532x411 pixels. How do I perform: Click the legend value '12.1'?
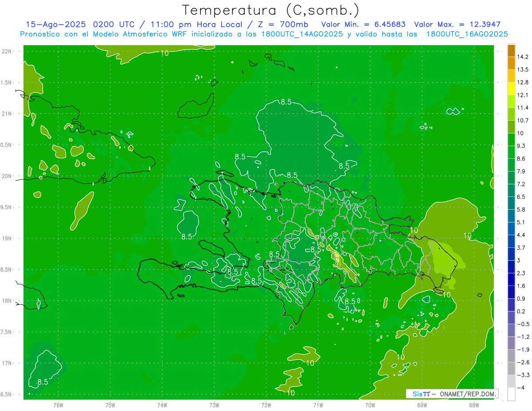(x=523, y=95)
